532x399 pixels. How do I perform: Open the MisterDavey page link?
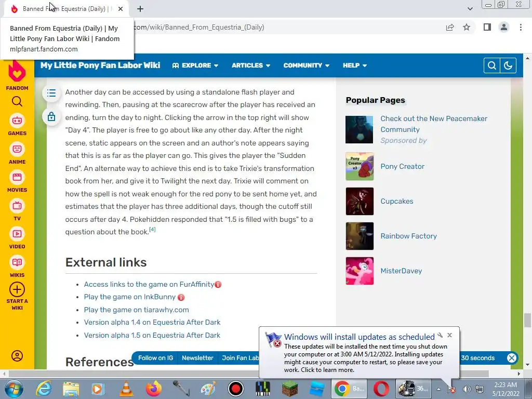tap(401, 271)
